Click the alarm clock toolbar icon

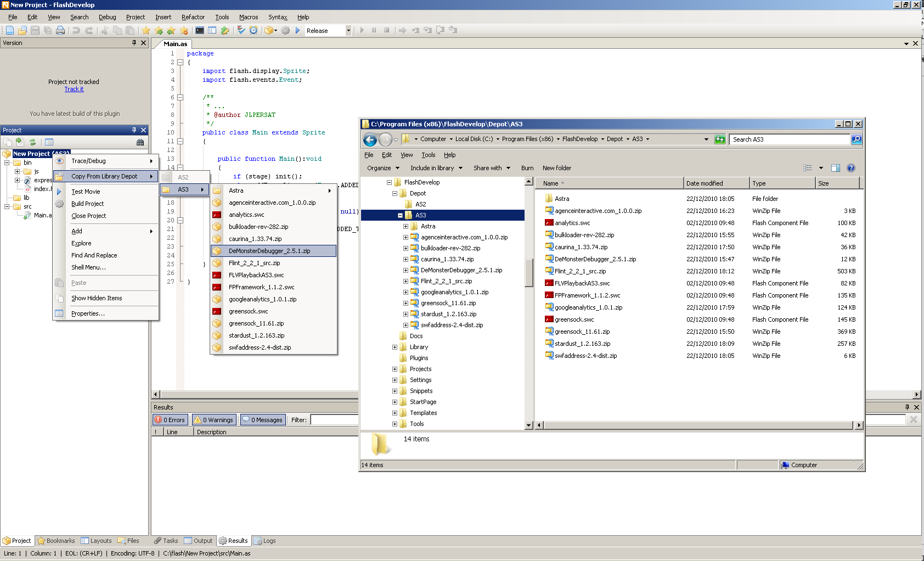(x=253, y=31)
